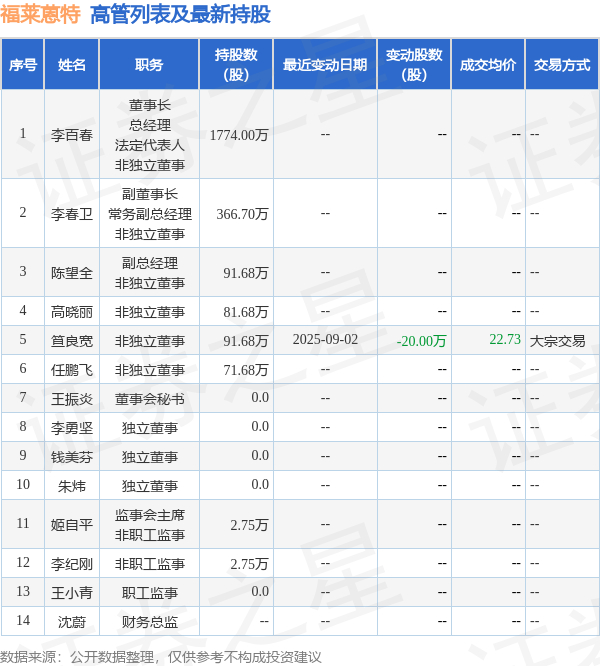Click the name 朱炜
The width and height of the screenshot is (600, 666).
[72, 485]
